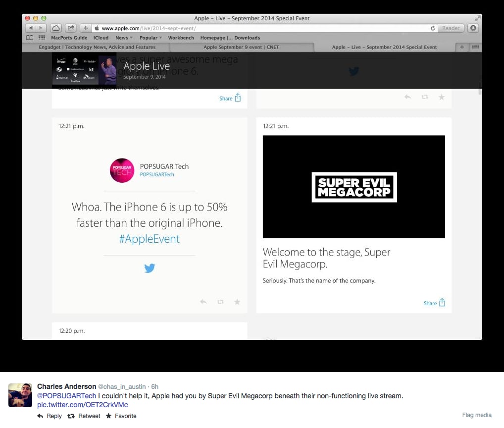
Task: Reply to POPSUGAR Tech tweet arrow icon
Action: pyautogui.click(x=203, y=302)
